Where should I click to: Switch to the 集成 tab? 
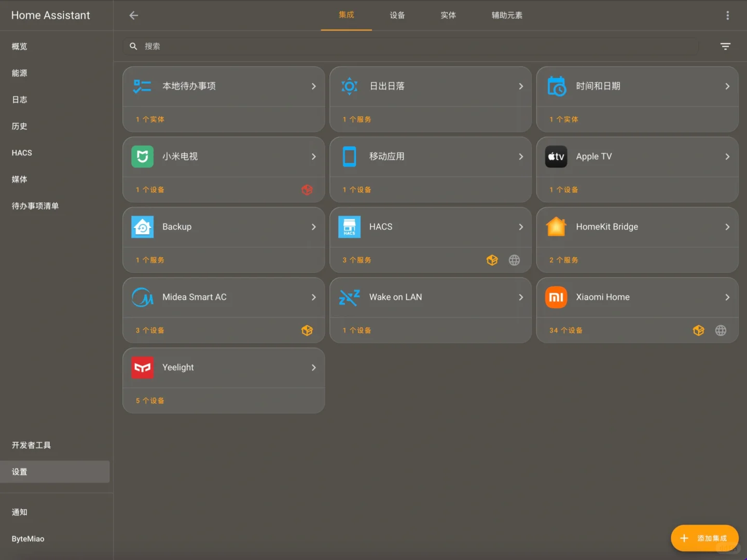pos(347,15)
